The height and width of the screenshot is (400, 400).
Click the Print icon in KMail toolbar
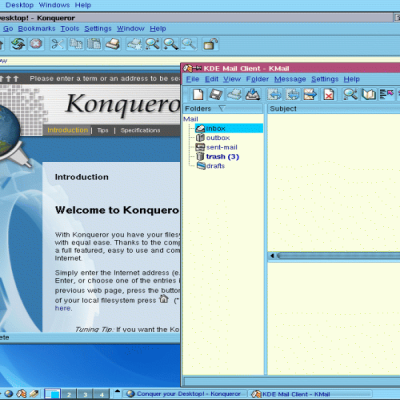[234, 94]
